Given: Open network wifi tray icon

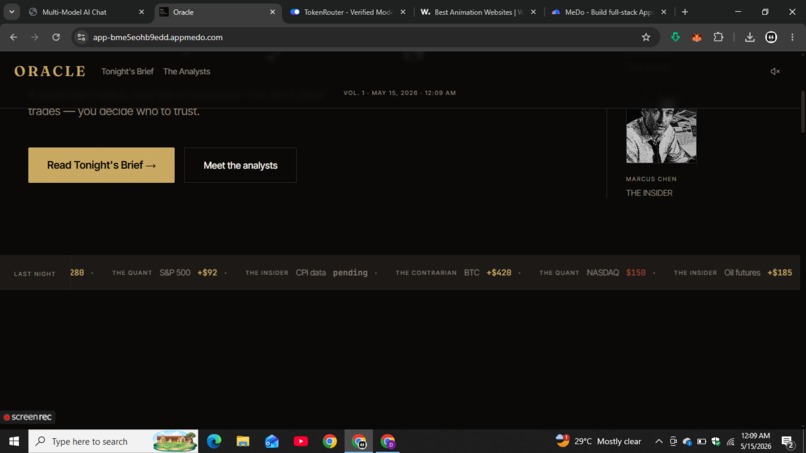Looking at the screenshot, I should 730,441.
